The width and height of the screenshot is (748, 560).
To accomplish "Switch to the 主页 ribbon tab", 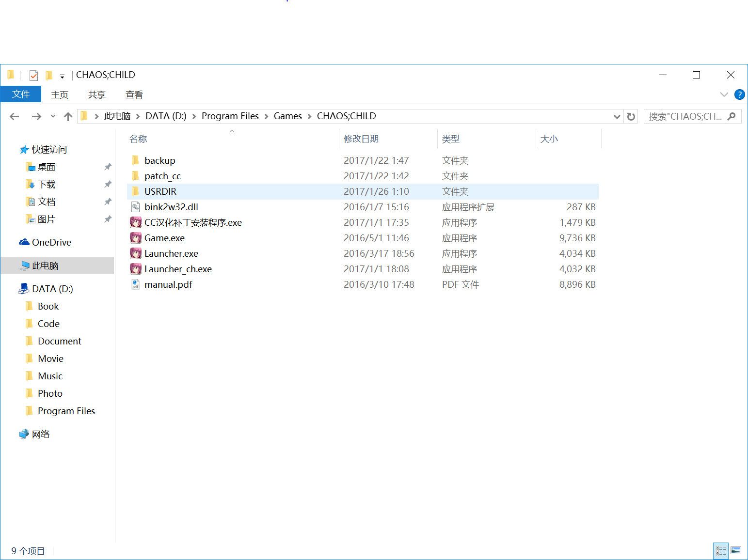I will pyautogui.click(x=60, y=94).
